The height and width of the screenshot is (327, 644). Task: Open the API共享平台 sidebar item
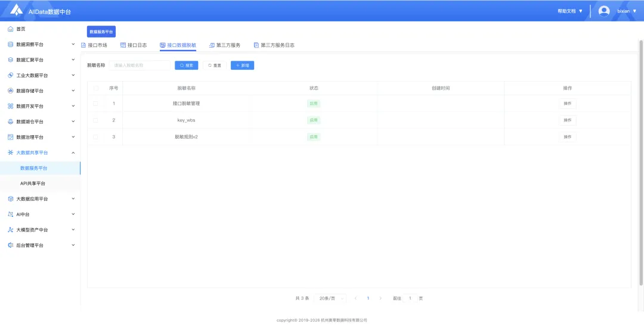(41, 183)
